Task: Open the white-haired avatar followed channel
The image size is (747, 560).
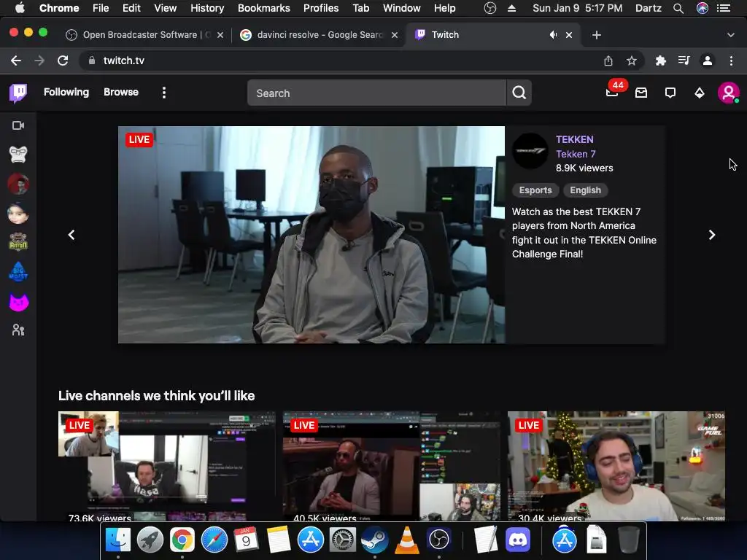Action: [x=18, y=214]
